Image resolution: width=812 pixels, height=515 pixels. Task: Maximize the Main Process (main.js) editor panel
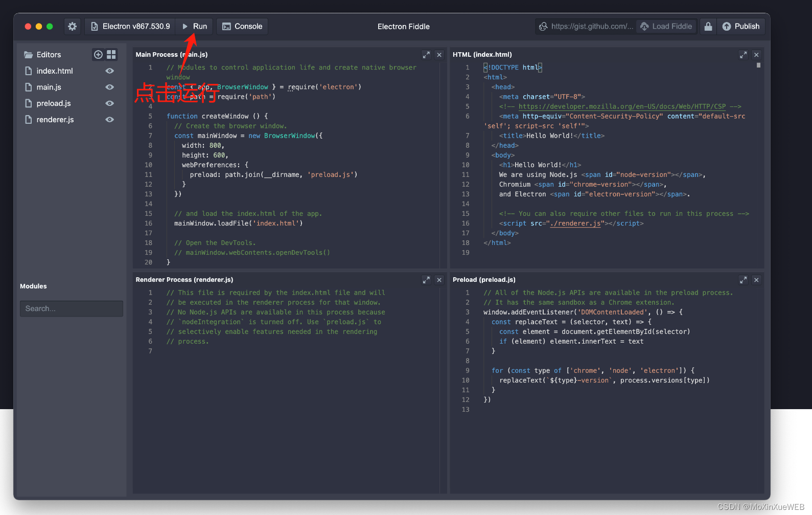click(426, 55)
